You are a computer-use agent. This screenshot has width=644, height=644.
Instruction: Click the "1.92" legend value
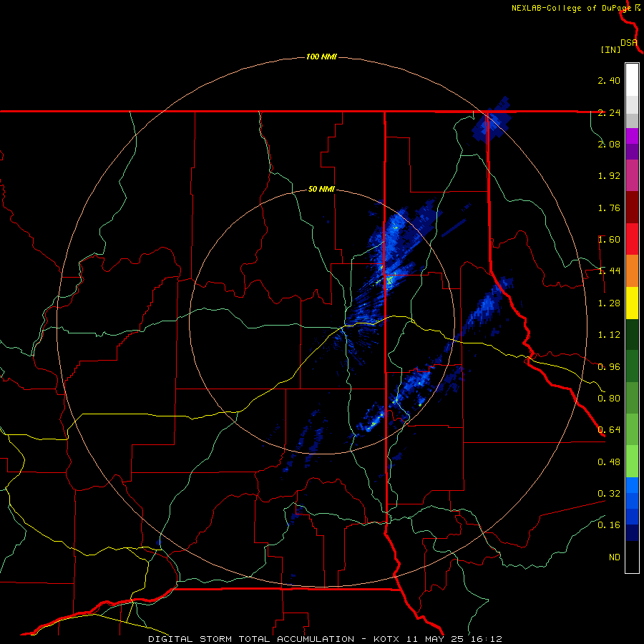point(609,175)
